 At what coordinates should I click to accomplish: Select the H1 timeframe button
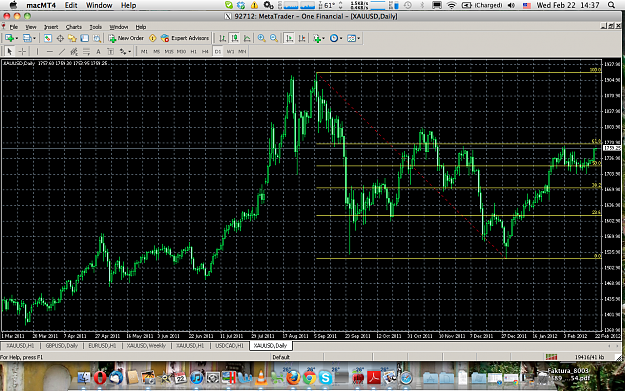pyautogui.click(x=194, y=51)
